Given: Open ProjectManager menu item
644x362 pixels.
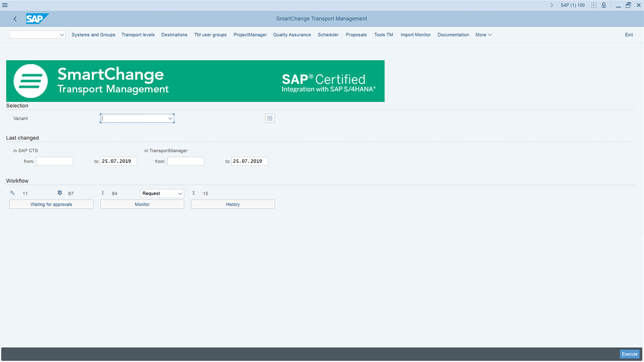Looking at the screenshot, I should point(250,35).
